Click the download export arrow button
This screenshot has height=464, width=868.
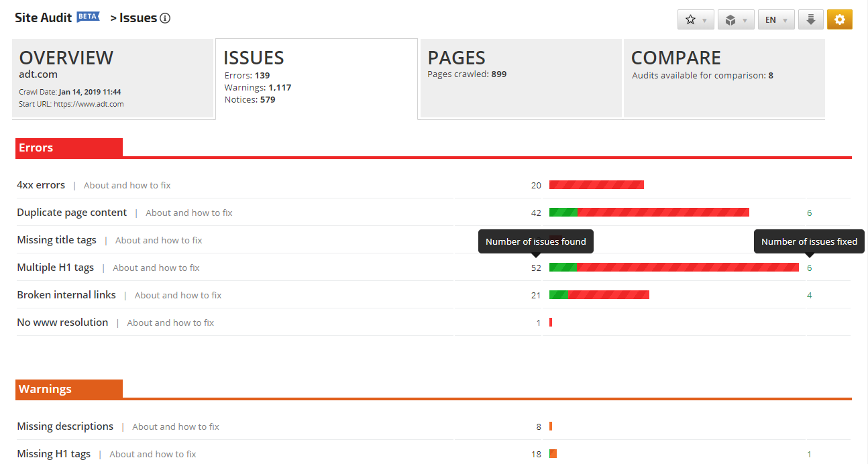[x=810, y=19]
